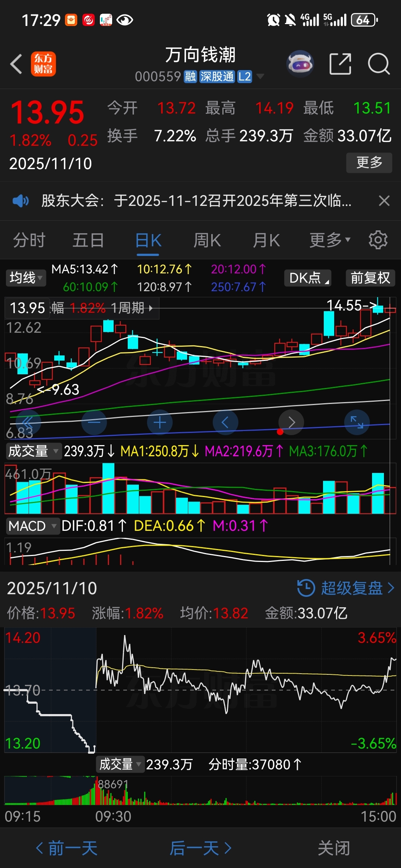Go to 后一天 next day
401x868 pixels.
(x=200, y=848)
